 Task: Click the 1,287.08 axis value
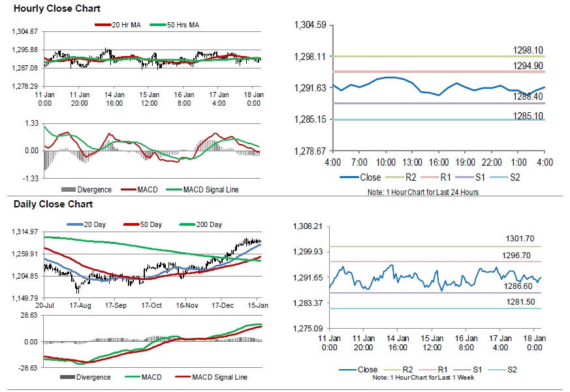click(x=25, y=68)
